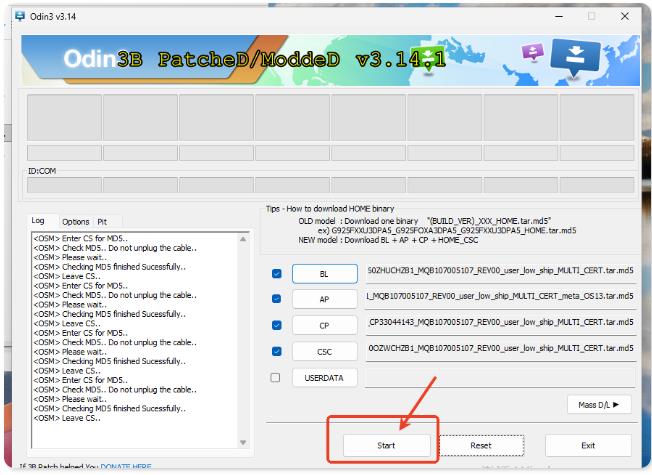
Task: Close the Odin3 window
Action: pos(625,16)
